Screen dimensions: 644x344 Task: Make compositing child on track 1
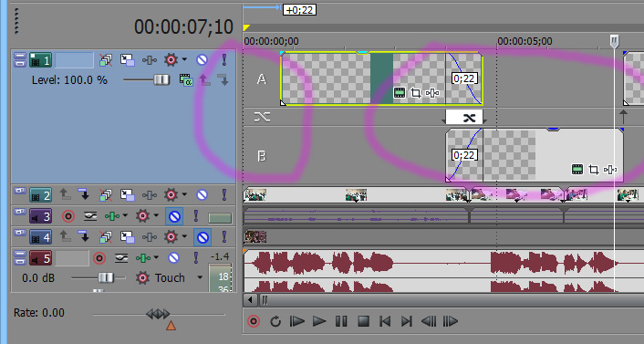(x=223, y=79)
